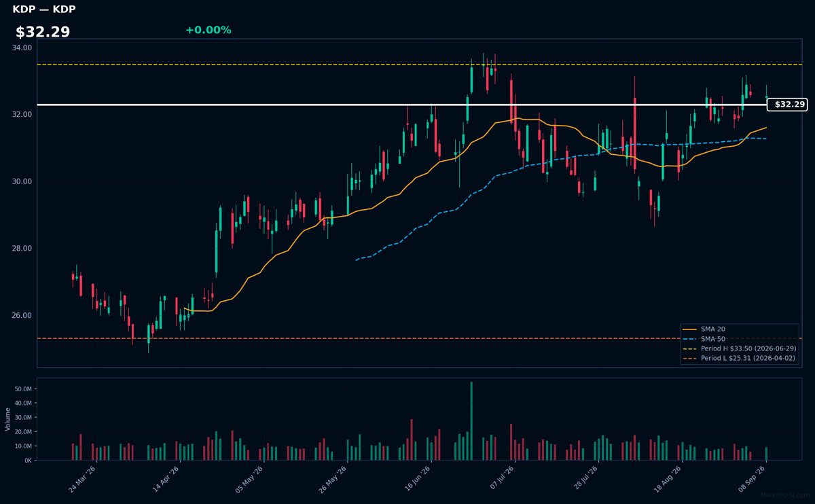Click the 26.00 price axis label
The width and height of the screenshot is (815, 504).
pyautogui.click(x=22, y=316)
